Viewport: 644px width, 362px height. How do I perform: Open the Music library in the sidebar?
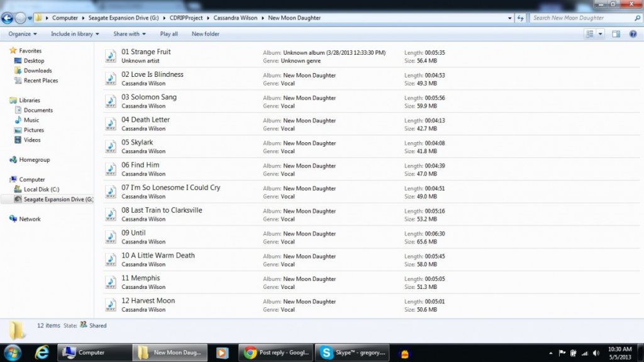[x=31, y=120]
